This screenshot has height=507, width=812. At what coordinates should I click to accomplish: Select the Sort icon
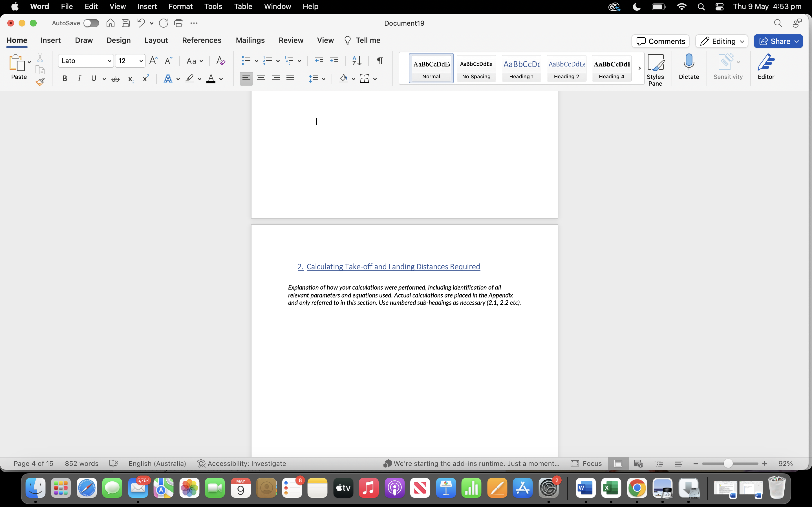[357, 61]
